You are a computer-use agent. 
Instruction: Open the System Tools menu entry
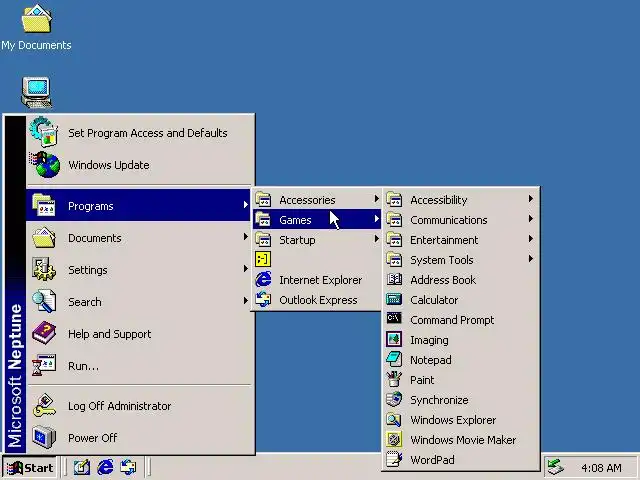coord(460,260)
